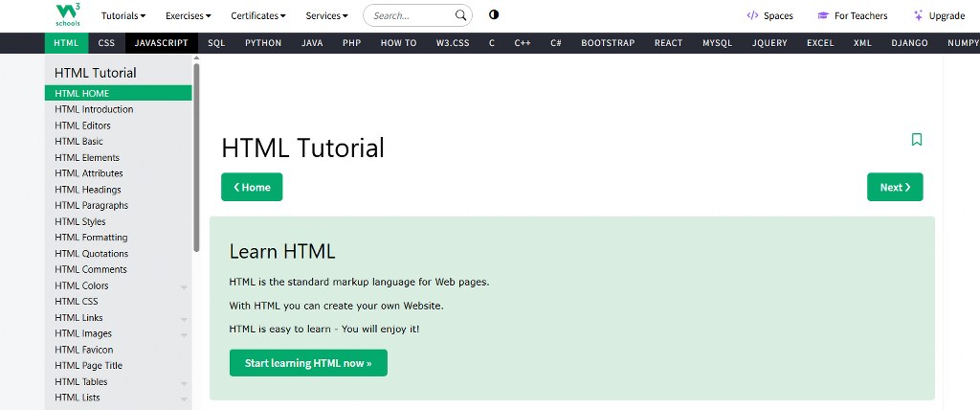980x410 pixels.
Task: Open HTML Introduction in sidebar
Action: point(118,109)
